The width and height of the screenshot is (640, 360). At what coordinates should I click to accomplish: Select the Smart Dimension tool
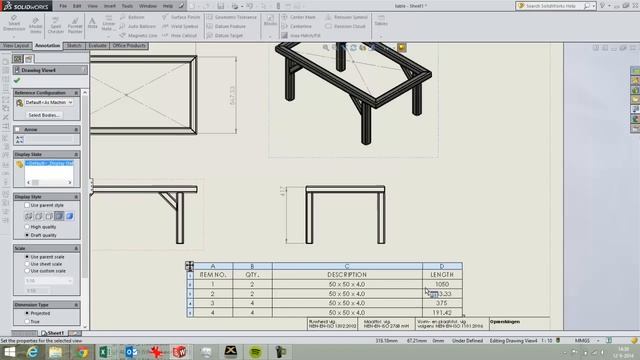point(14,24)
